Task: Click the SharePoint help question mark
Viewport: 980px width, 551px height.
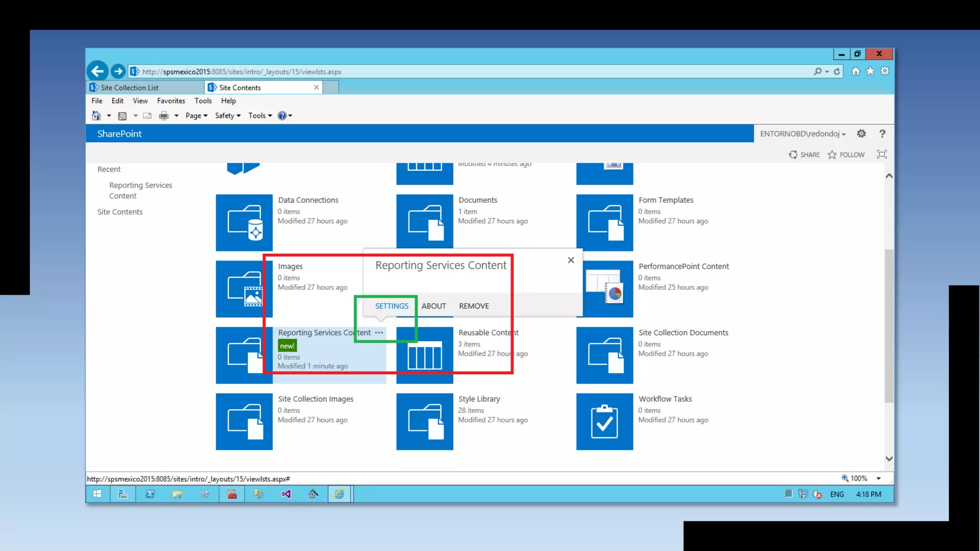Action: click(882, 134)
